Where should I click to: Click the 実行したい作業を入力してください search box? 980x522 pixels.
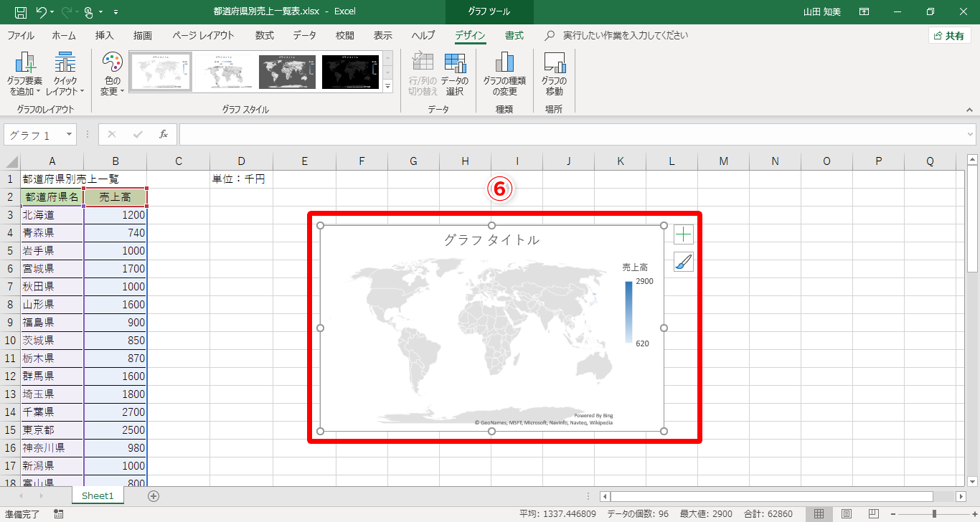click(x=625, y=35)
